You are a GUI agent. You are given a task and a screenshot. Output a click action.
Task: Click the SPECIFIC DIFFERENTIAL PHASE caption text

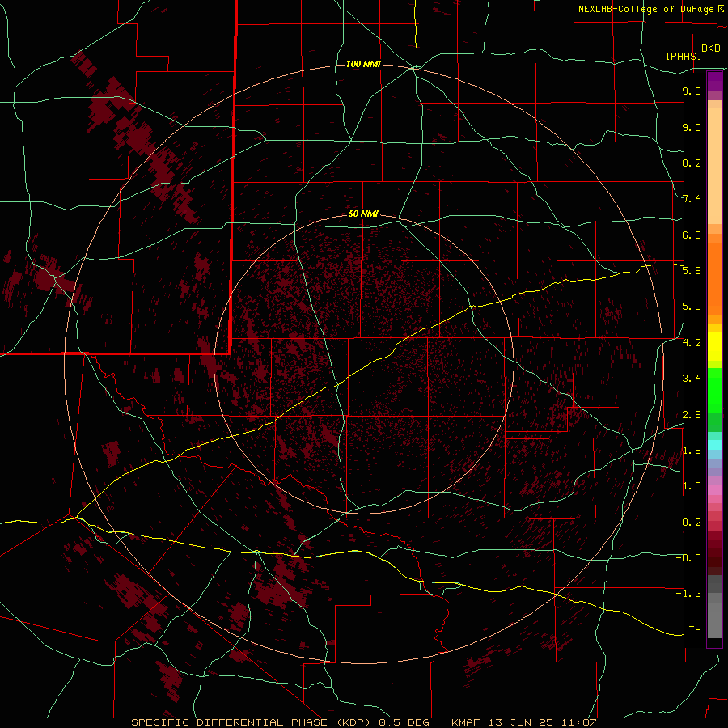click(x=231, y=722)
